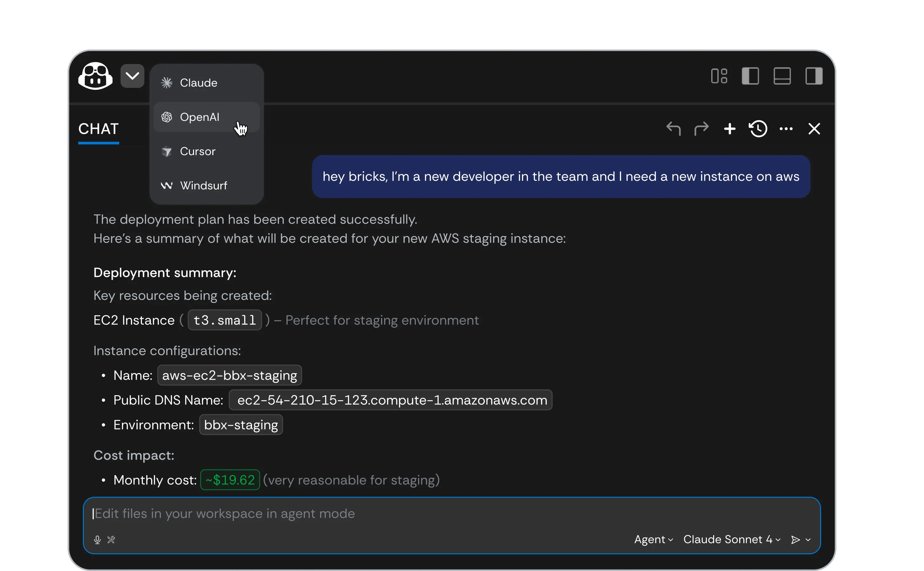Start voice input with microphone icon
Screen dimensions: 924x571
pos(97,540)
